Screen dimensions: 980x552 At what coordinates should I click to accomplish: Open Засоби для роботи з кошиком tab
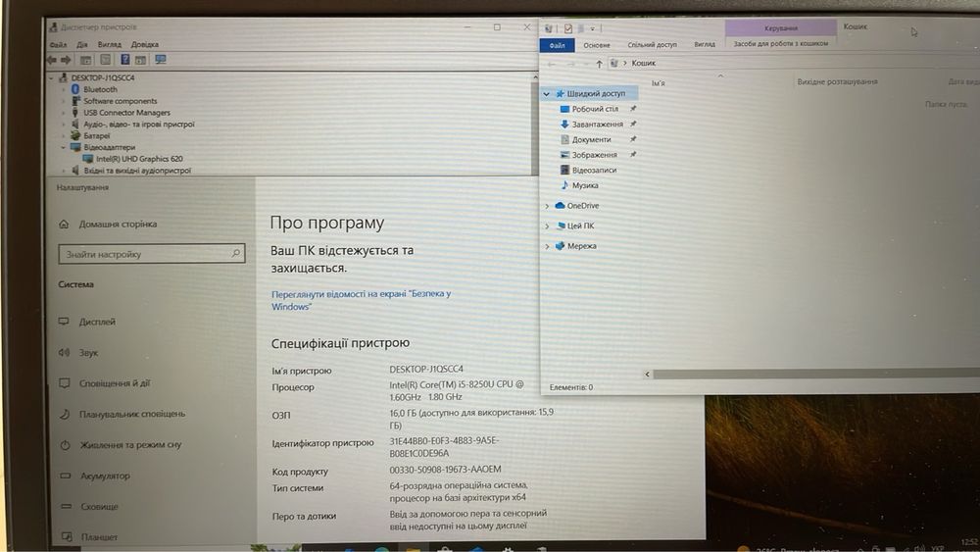[x=781, y=44]
